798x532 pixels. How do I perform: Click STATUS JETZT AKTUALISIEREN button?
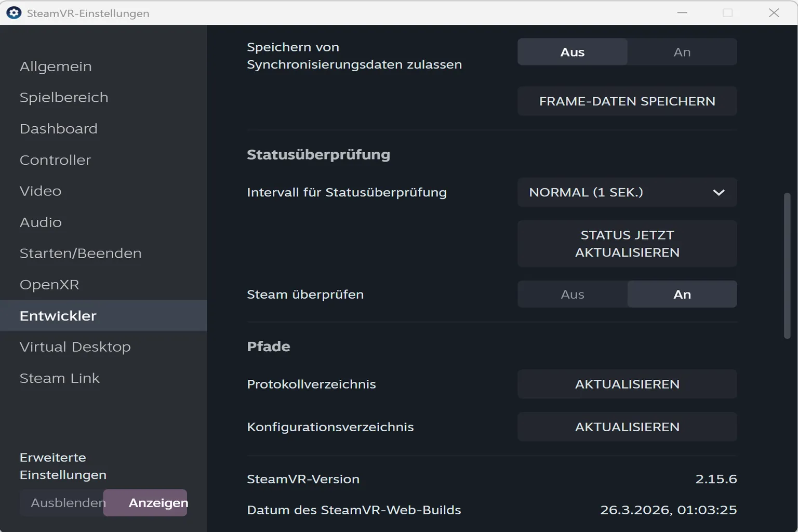click(627, 244)
